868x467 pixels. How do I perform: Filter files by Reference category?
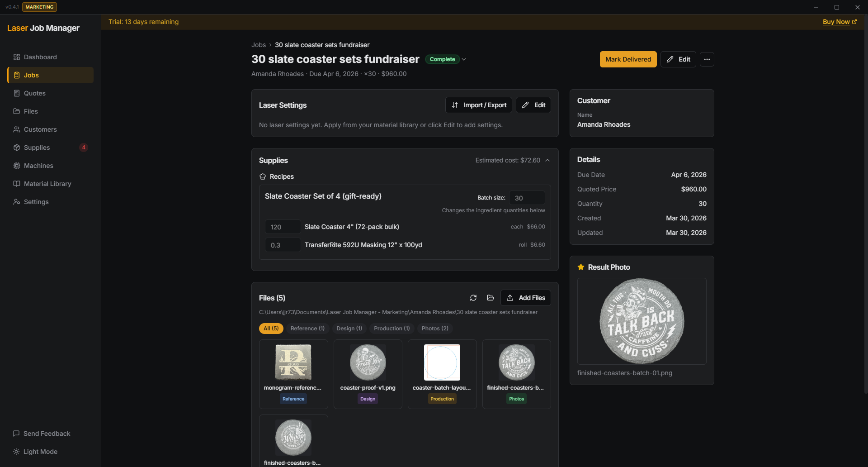coord(307,329)
